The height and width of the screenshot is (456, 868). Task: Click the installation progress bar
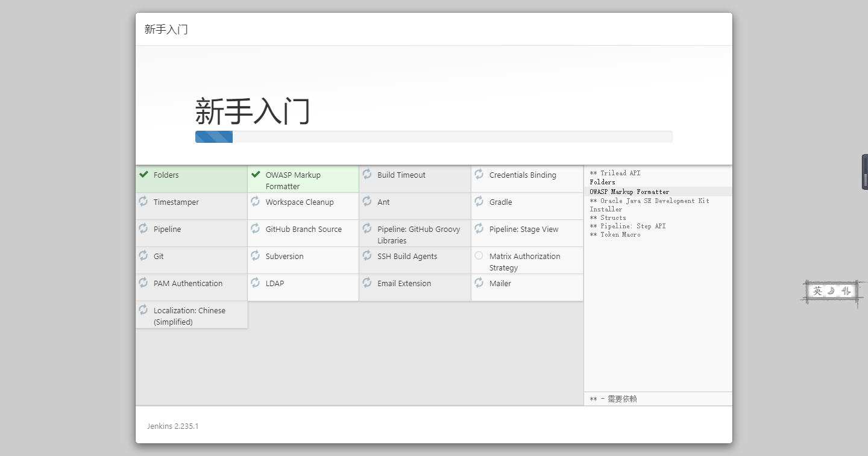coord(433,137)
